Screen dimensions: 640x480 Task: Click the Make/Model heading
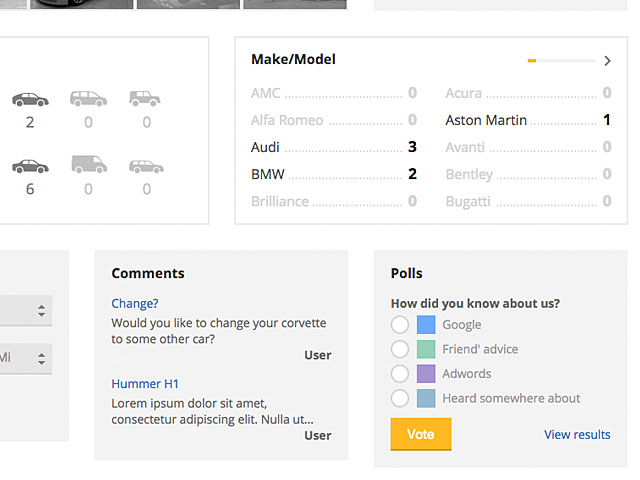click(x=293, y=60)
